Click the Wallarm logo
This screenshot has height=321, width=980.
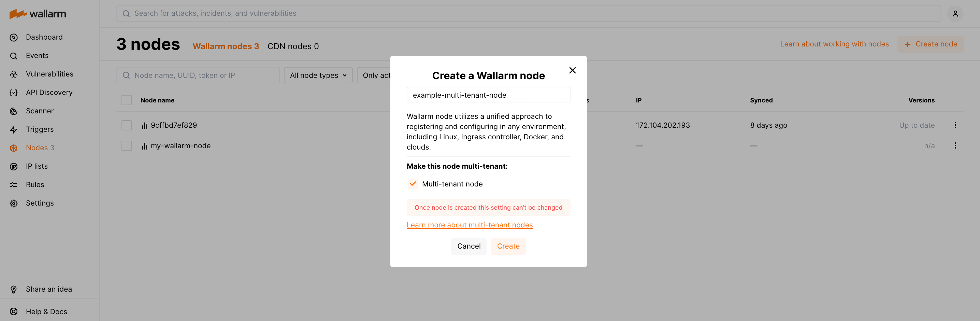tap(38, 13)
